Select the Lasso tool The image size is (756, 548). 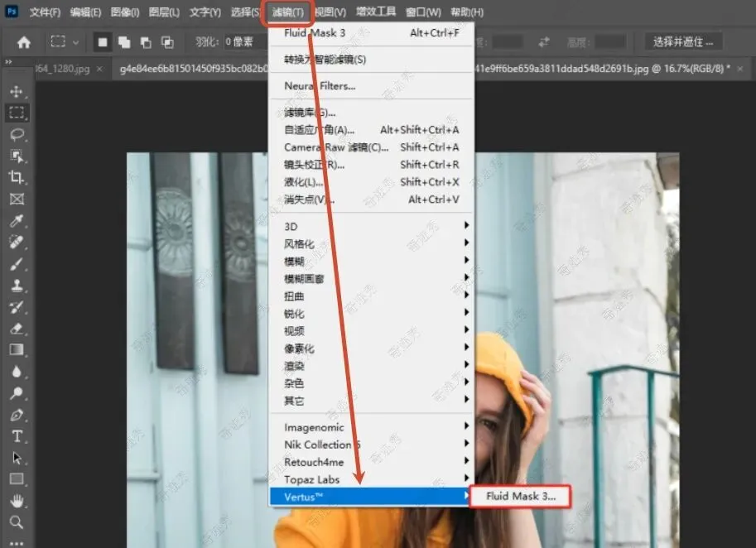17,134
